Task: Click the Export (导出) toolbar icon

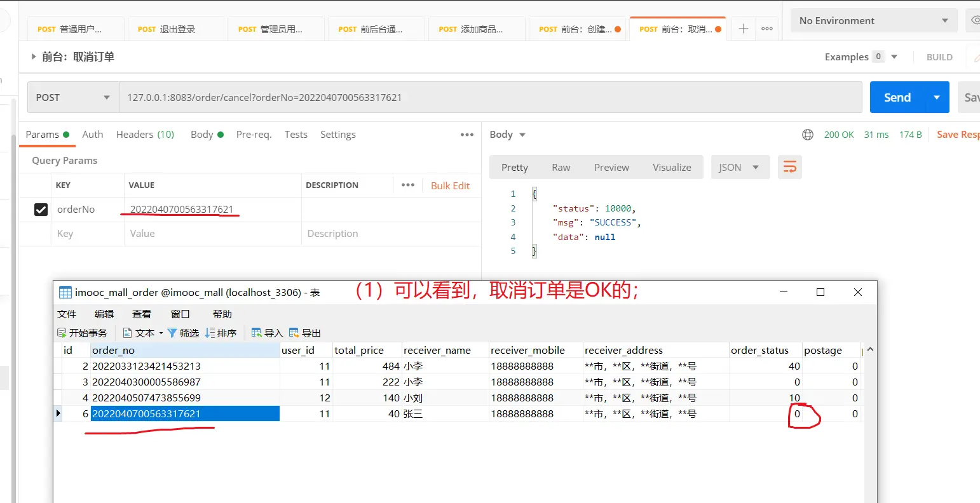Action: point(294,333)
